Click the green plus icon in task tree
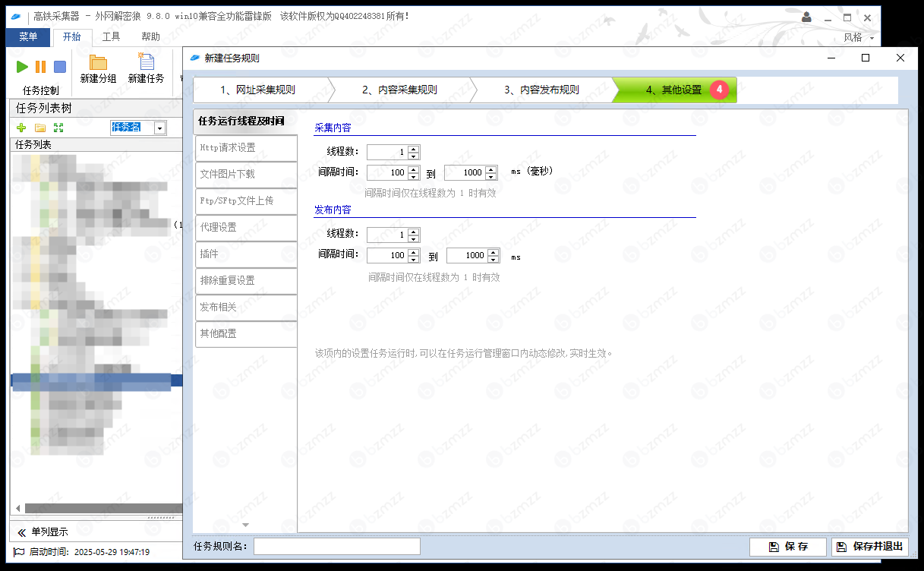Image resolution: width=924 pixels, height=571 pixels. point(21,128)
